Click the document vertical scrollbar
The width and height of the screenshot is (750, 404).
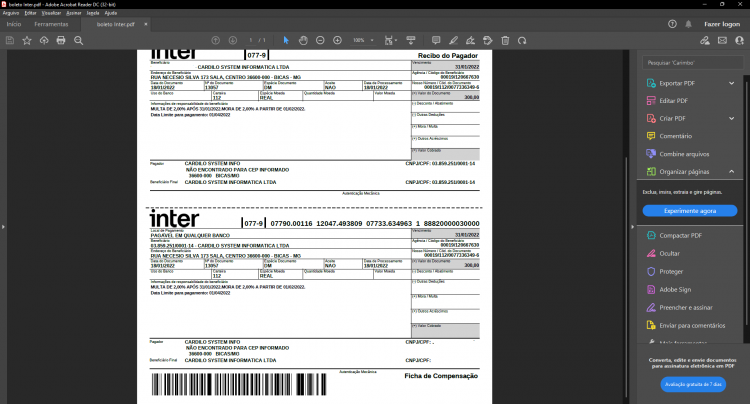[x=626, y=277]
